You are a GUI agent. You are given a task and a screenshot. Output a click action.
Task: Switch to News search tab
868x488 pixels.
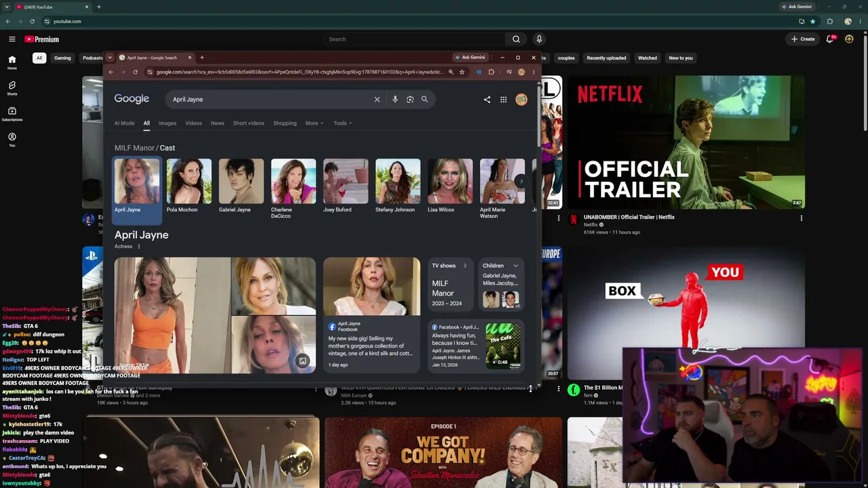[217, 123]
